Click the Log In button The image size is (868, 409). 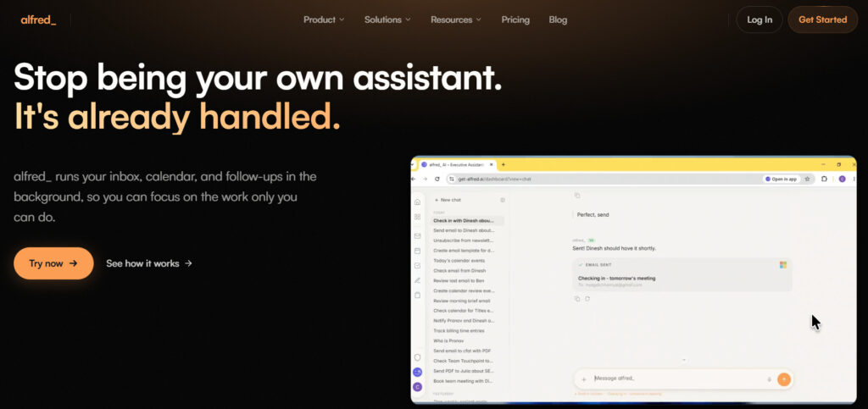(x=759, y=19)
